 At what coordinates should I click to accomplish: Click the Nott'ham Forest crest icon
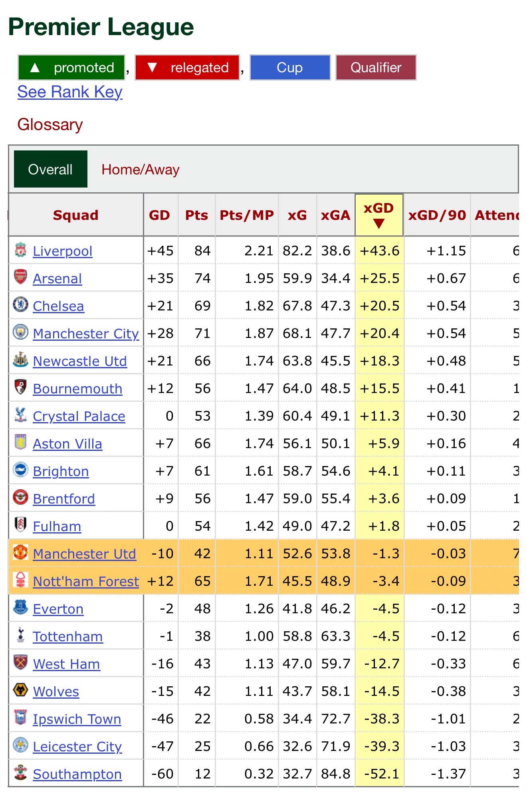[x=20, y=580]
